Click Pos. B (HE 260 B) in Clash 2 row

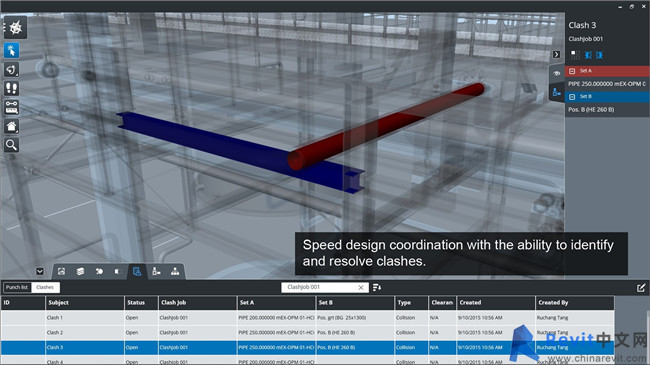click(336, 333)
